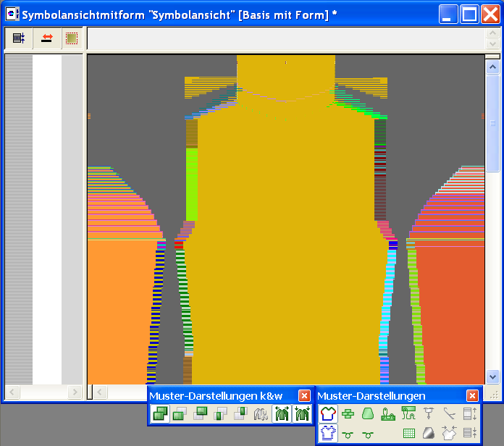Viewport: 504px width, 446px height.
Task: Click the right green stitch-loop icon
Action: [x=368, y=434]
